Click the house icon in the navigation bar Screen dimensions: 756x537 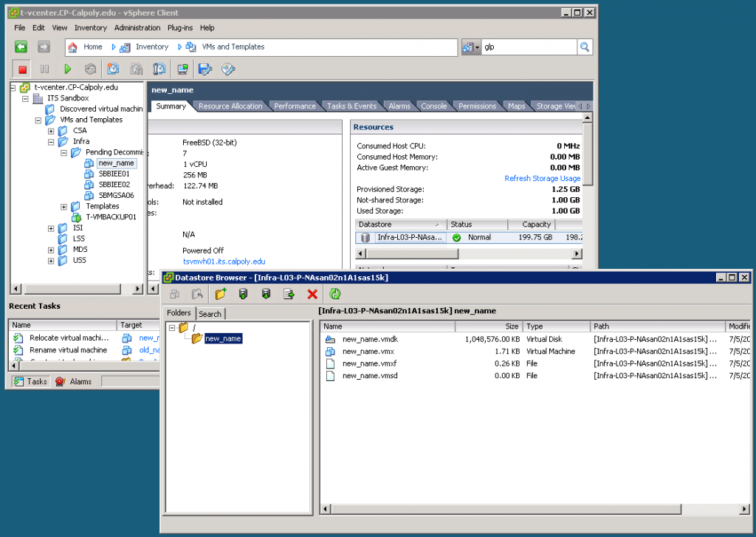pyautogui.click(x=73, y=47)
